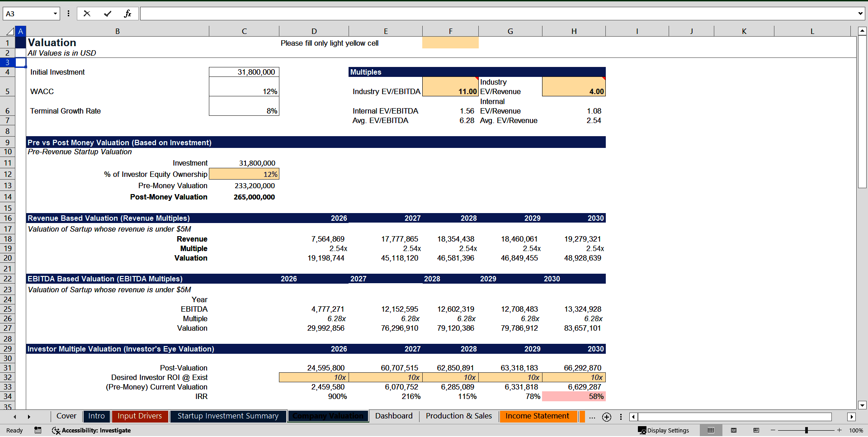Viewport: 868px width, 437px height.
Task: Open the Name Box dropdown arrow
Action: (55, 14)
